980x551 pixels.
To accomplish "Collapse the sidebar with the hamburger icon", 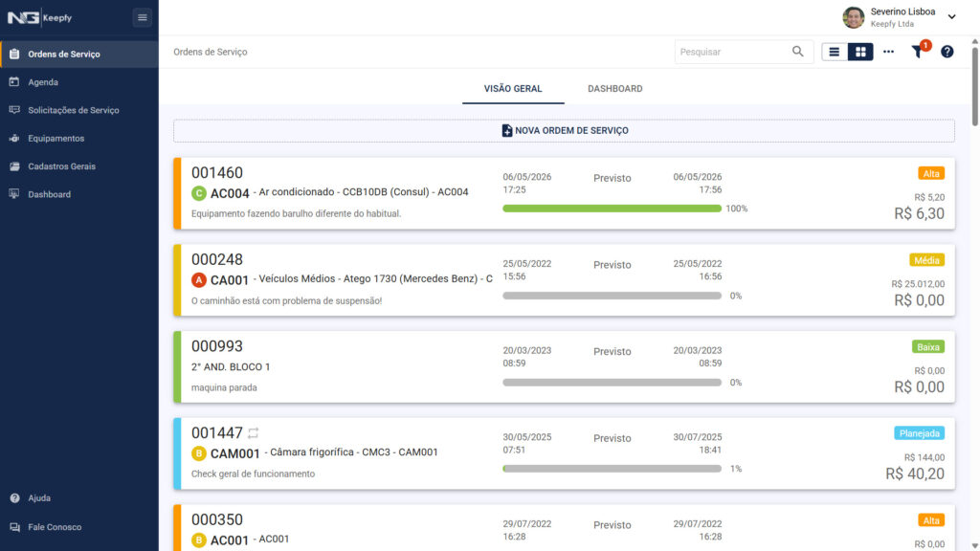I will (x=142, y=17).
